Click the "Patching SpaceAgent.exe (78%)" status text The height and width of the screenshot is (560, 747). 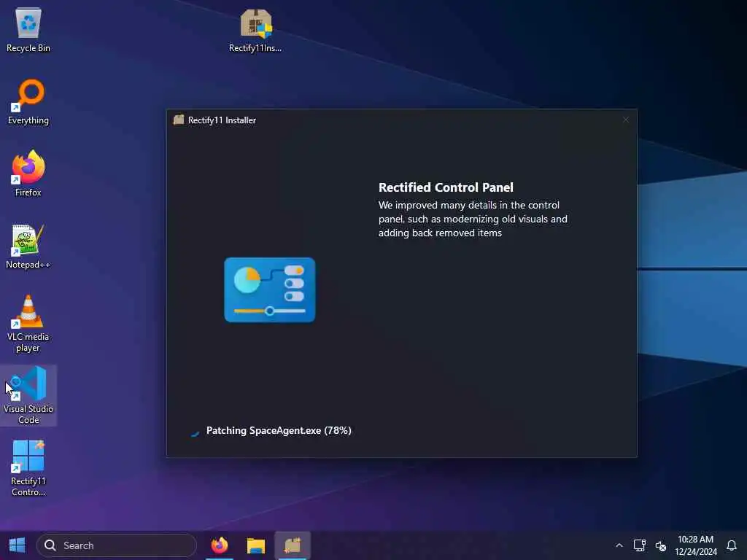pos(279,430)
